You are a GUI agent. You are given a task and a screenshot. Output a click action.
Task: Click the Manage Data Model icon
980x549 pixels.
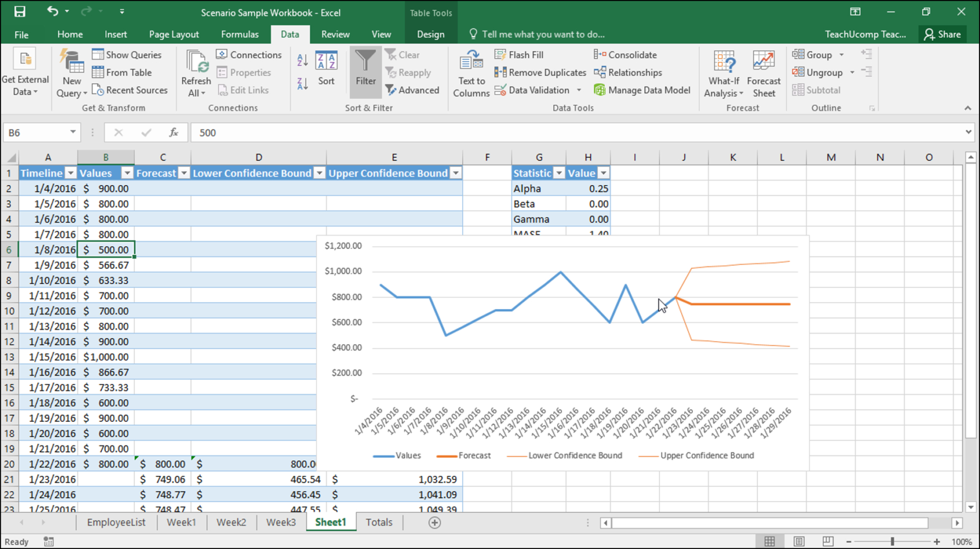(x=643, y=89)
